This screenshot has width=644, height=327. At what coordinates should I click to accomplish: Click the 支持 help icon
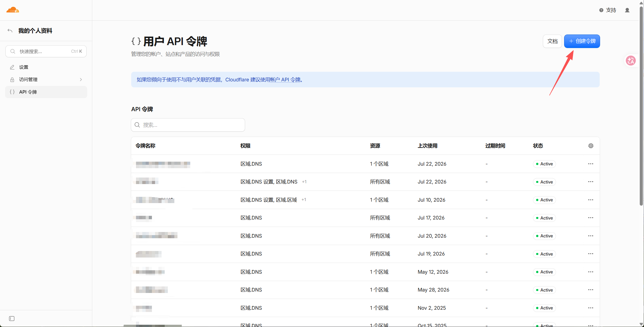pyautogui.click(x=601, y=10)
